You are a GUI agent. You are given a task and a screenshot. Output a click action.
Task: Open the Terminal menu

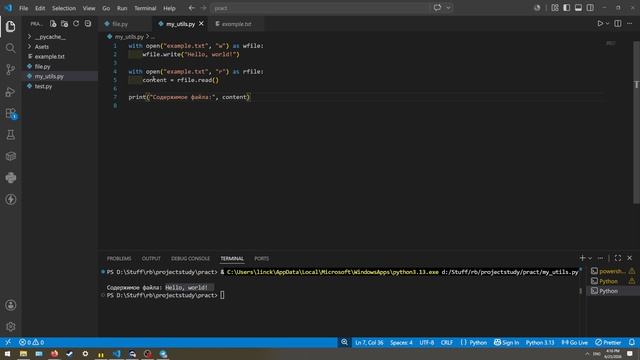pyautogui.click(x=145, y=8)
